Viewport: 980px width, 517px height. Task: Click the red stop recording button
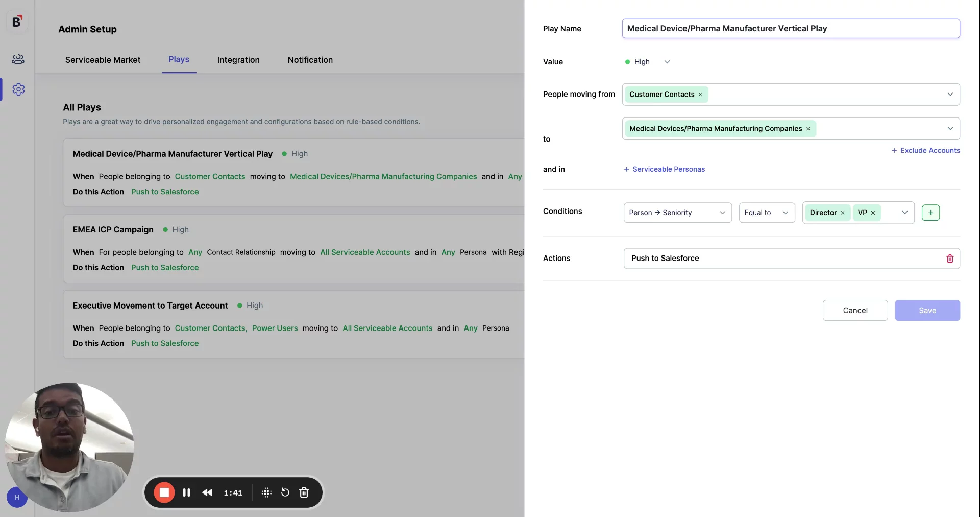[164, 492]
